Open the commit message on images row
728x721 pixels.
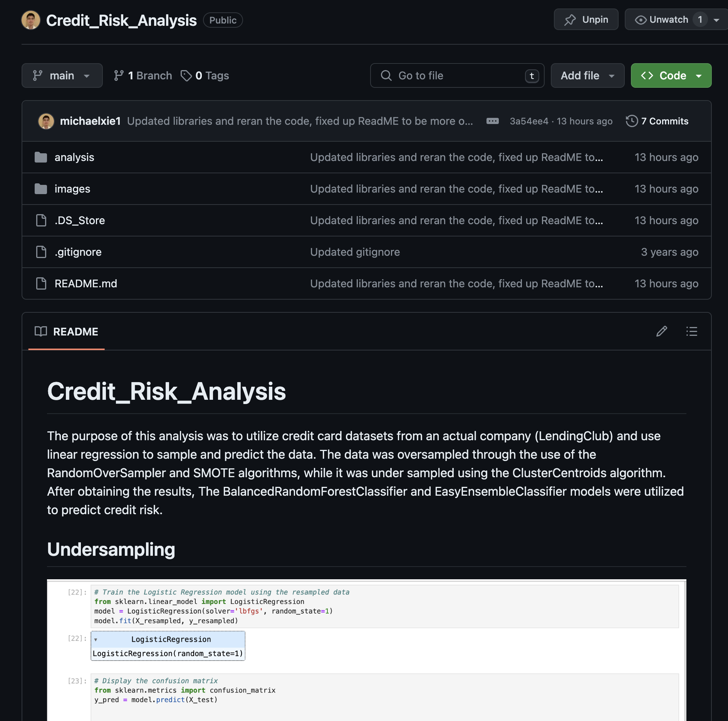click(456, 189)
